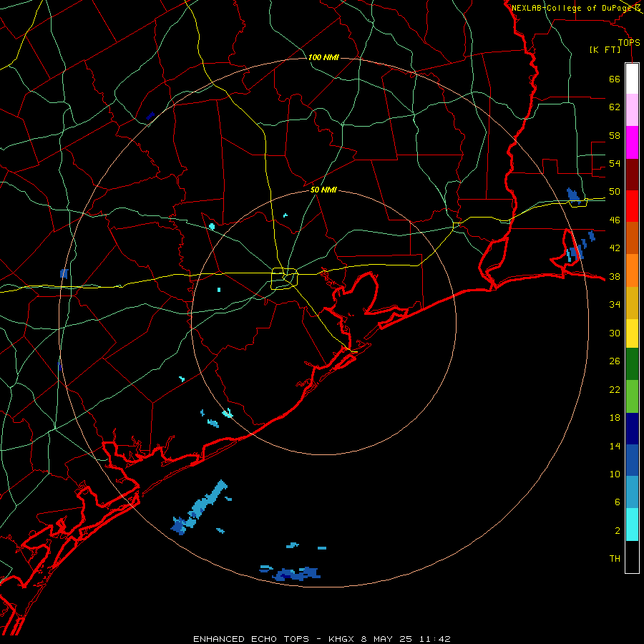Screen dimensions: 644x644
Task: Select the 34 scale label
Action: (615, 305)
